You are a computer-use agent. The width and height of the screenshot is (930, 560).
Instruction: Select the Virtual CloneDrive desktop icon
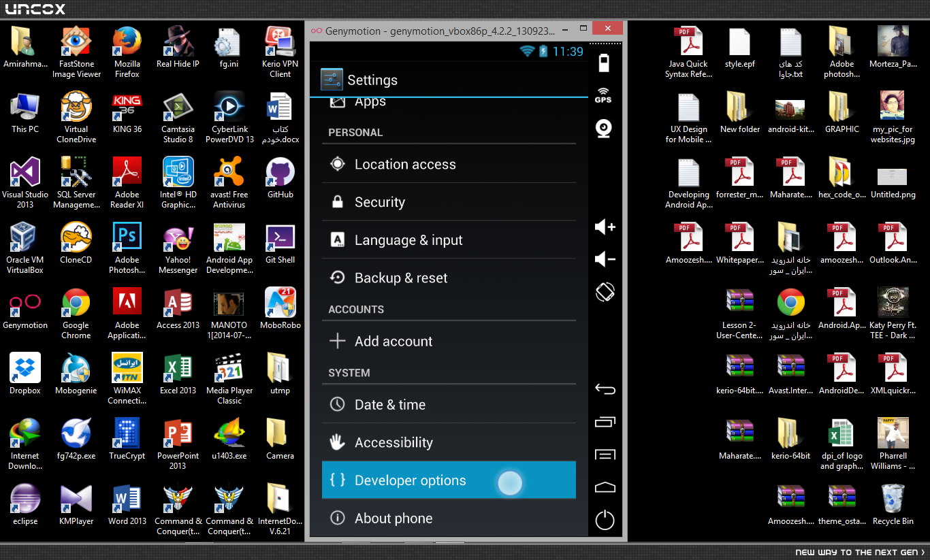76,118
